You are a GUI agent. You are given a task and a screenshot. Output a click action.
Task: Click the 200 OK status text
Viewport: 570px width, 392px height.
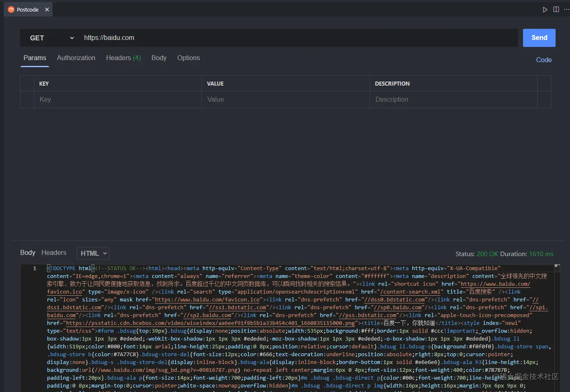click(x=487, y=254)
